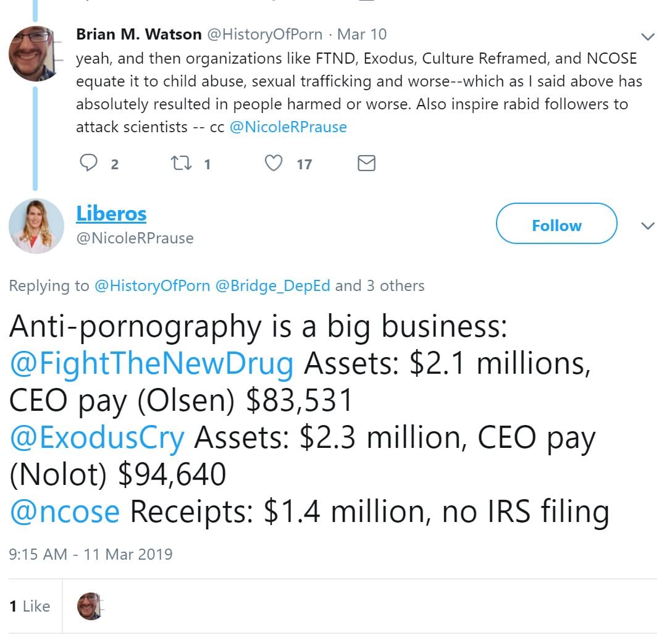Reply to Brian M. Watson's tweet

(90, 163)
